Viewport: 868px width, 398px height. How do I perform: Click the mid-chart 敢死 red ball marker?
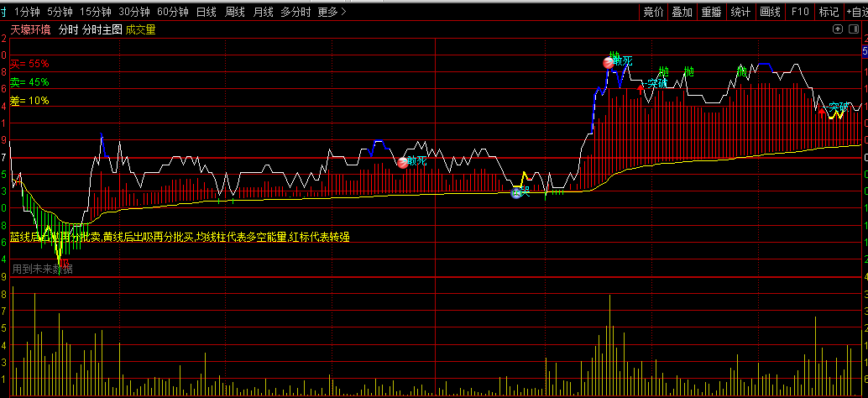coord(404,162)
